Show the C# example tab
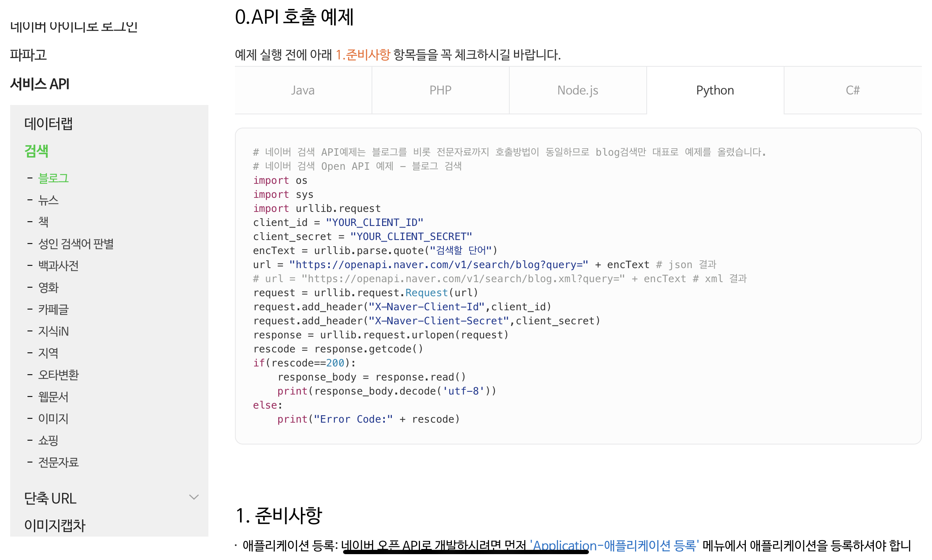This screenshot has height=560, width=932. pyautogui.click(x=852, y=90)
